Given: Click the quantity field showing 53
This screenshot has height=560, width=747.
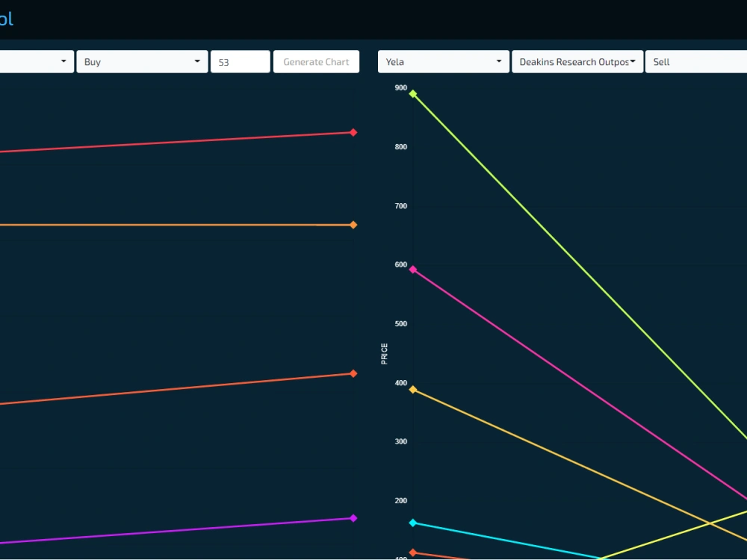Looking at the screenshot, I should click(240, 62).
